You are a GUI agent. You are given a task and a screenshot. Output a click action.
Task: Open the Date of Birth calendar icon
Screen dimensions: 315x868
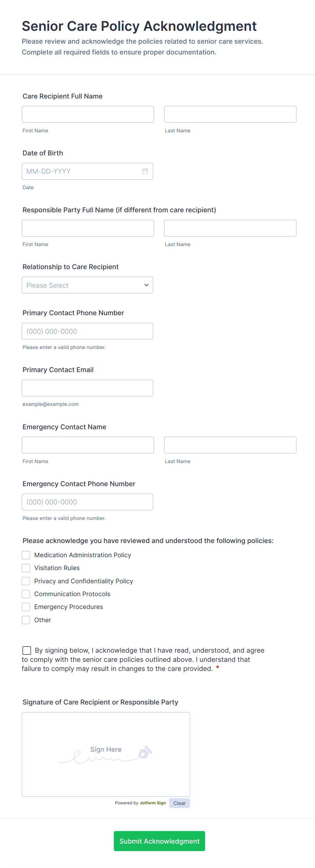[x=145, y=171]
